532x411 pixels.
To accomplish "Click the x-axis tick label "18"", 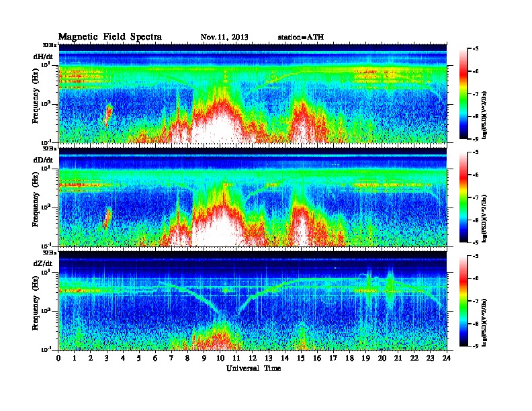I will point(349,358).
